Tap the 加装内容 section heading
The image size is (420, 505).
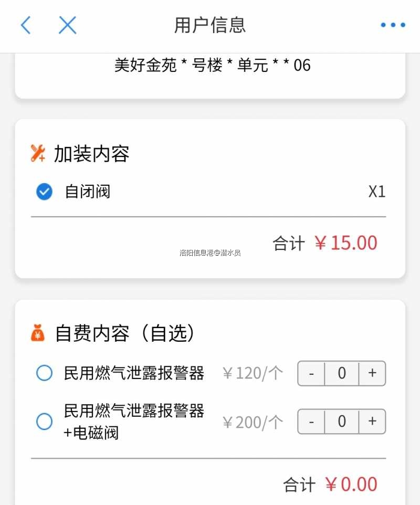tap(91, 154)
